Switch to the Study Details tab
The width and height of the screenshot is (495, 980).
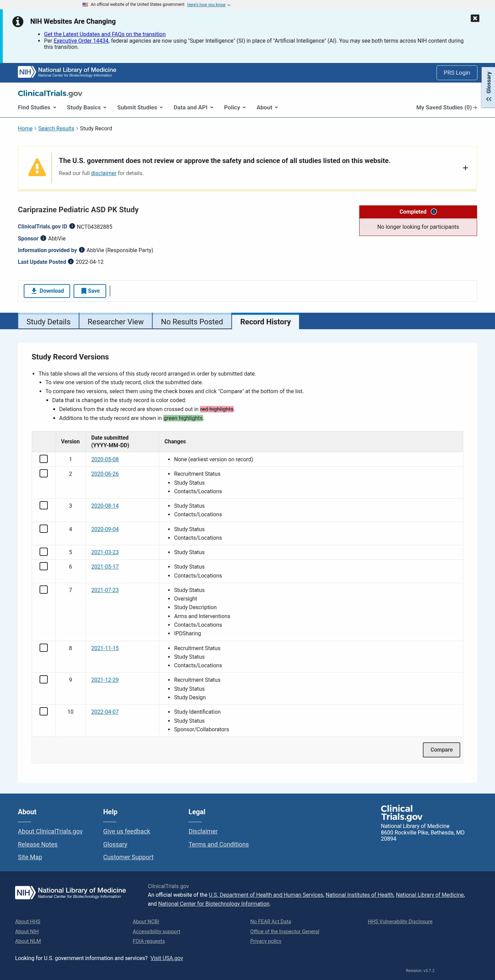(48, 322)
